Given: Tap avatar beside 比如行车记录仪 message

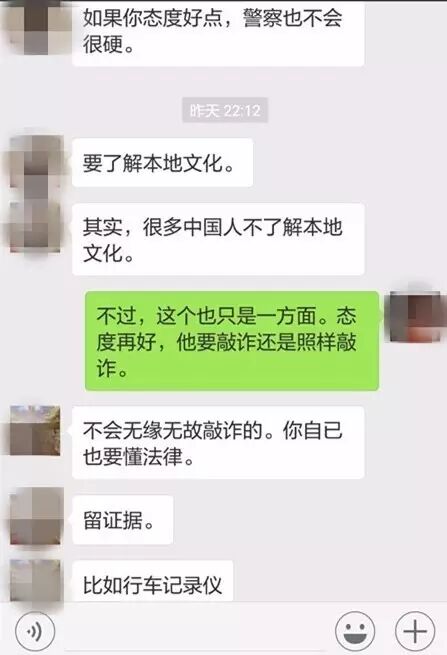Looking at the screenshot, I should pos(35,581).
